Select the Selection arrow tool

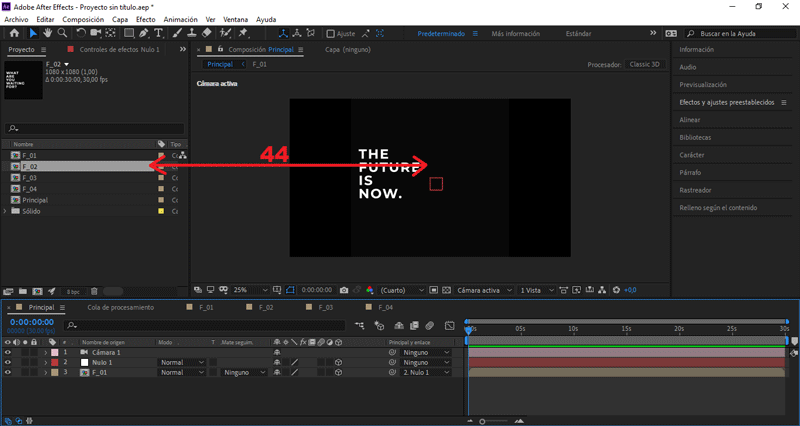tap(33, 33)
